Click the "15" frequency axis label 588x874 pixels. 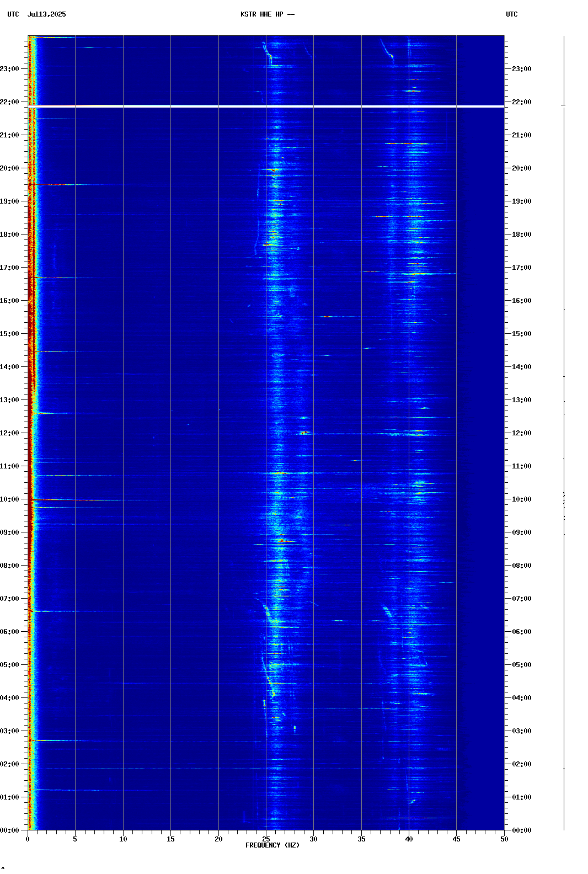[x=170, y=839]
